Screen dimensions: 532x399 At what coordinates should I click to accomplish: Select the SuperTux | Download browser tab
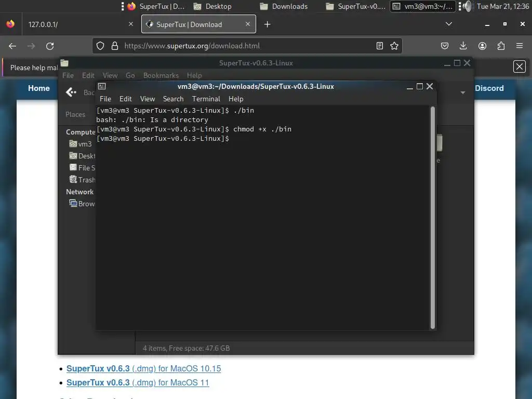pos(198,24)
